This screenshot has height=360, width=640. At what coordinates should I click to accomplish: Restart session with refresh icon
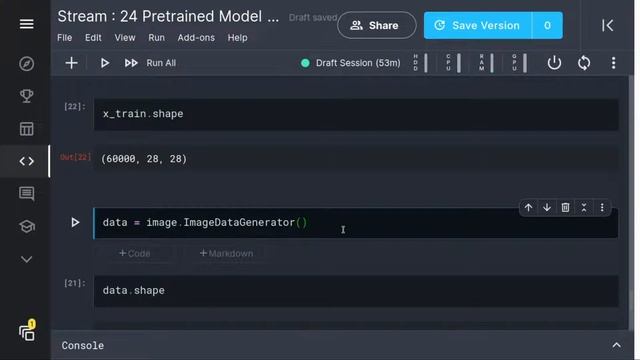[584, 63]
